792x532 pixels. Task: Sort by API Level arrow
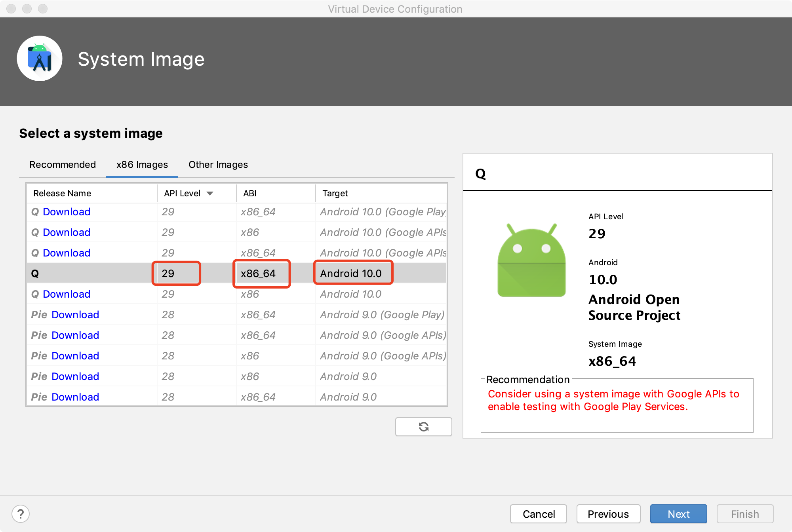(210, 193)
